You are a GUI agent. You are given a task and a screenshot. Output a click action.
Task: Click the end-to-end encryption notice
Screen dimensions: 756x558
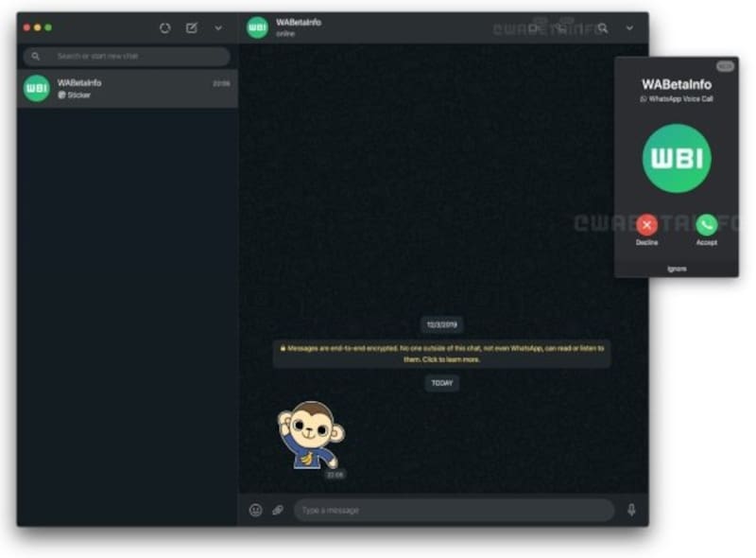pos(441,354)
